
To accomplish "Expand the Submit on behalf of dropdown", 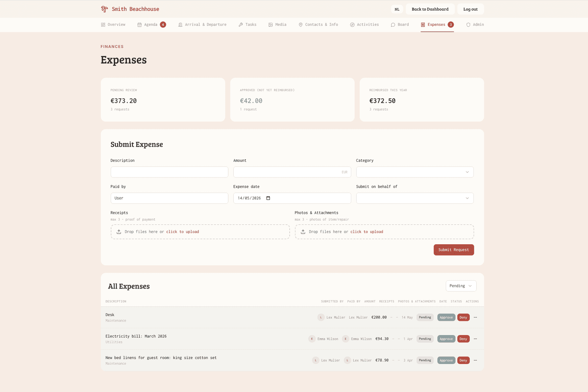I will coord(415,198).
